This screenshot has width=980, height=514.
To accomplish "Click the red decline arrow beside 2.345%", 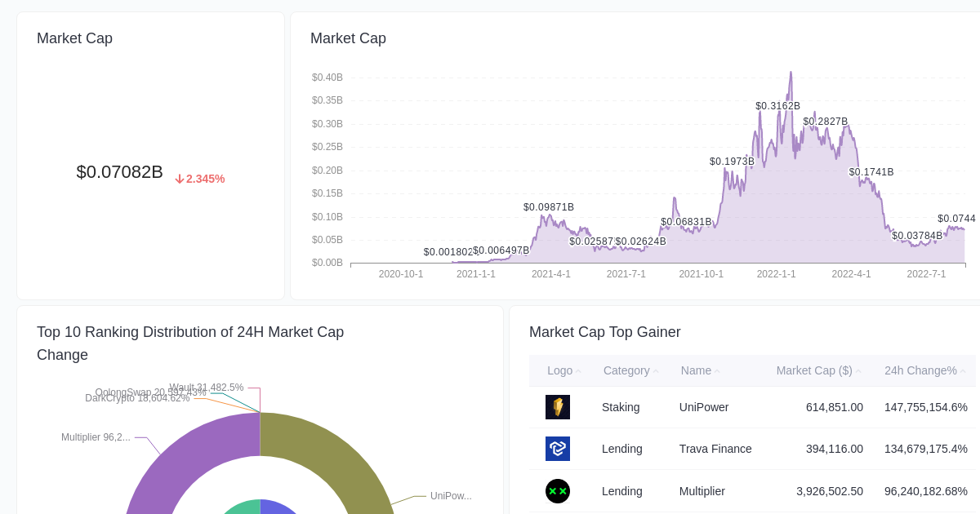I will pyautogui.click(x=179, y=179).
